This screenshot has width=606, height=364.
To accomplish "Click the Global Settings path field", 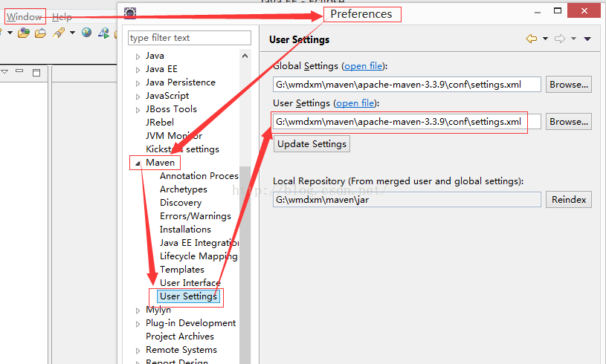I will pos(407,85).
